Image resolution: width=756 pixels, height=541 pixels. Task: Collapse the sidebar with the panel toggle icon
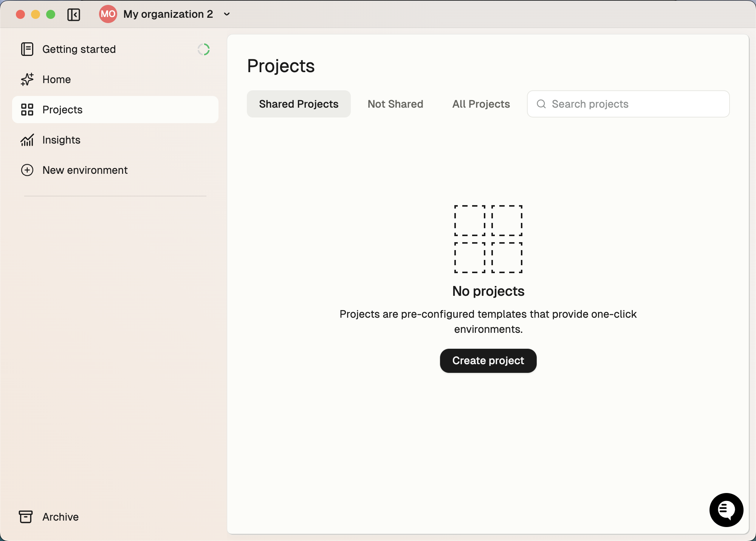click(x=74, y=14)
